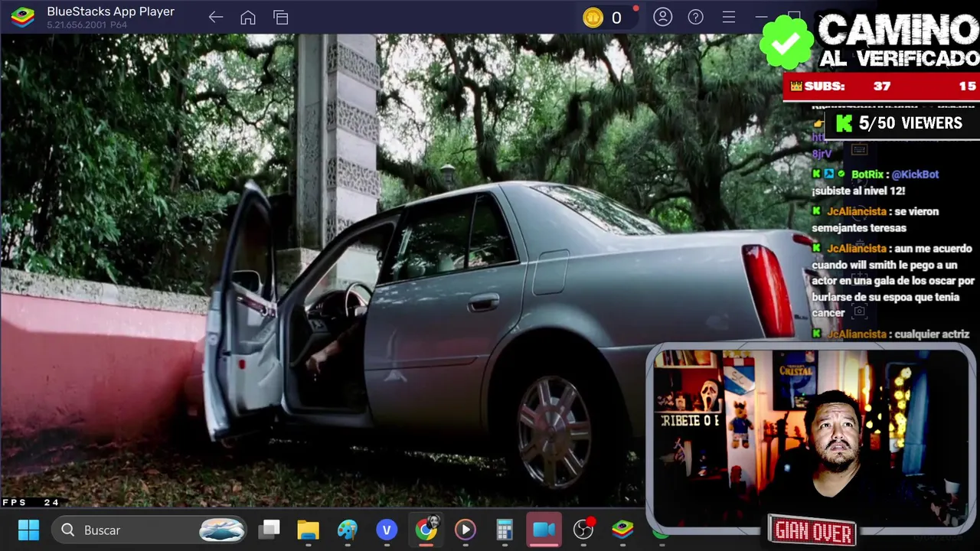Click the 5/50 VIEWERS counter
The image size is (980, 551).
click(x=901, y=123)
